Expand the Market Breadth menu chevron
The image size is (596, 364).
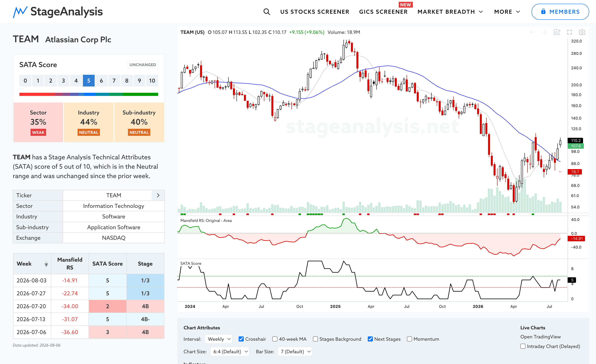pos(481,12)
